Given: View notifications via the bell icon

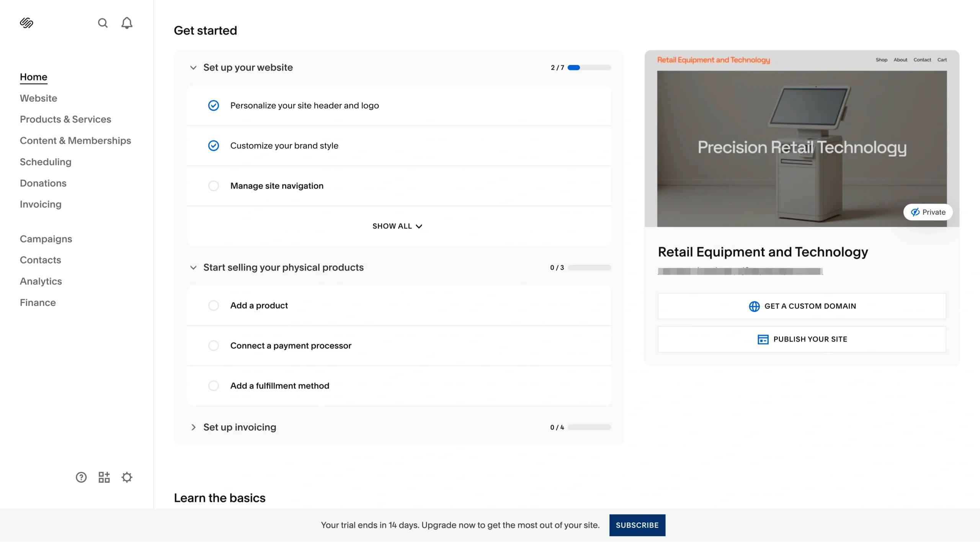Looking at the screenshot, I should point(127,23).
